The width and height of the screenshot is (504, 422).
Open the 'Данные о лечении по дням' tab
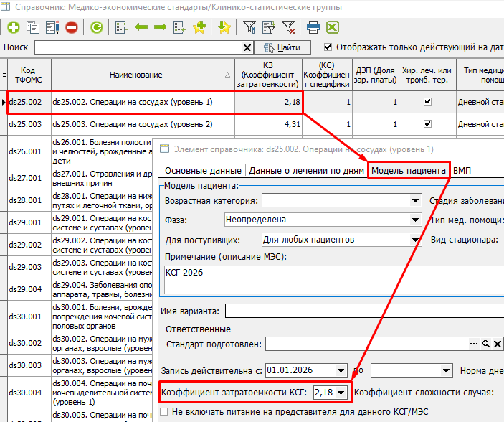click(306, 171)
